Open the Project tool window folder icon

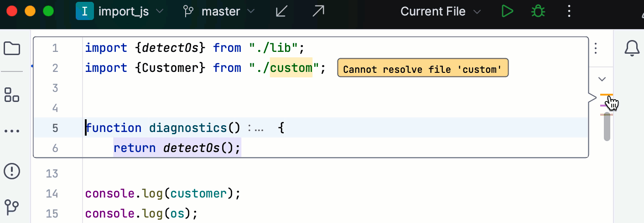coord(12,49)
